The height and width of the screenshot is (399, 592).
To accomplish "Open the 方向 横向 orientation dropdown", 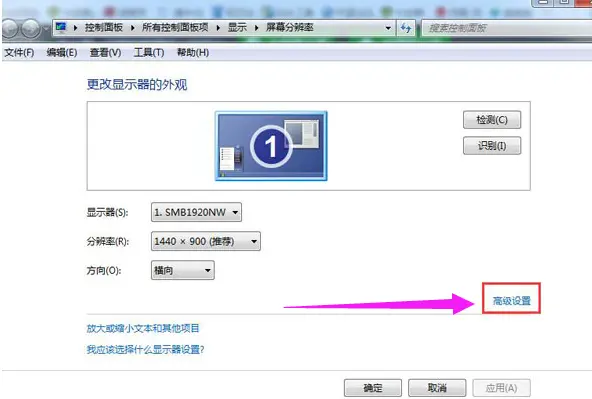I will click(x=183, y=270).
